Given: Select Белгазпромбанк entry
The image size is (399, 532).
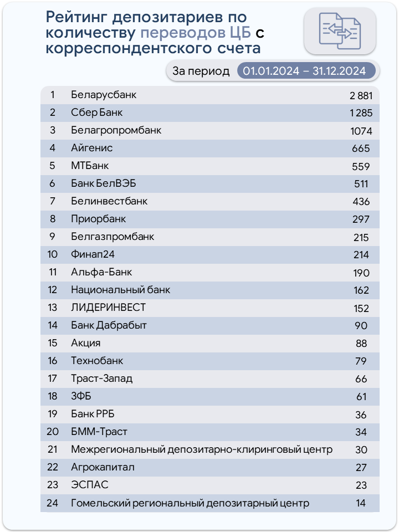Looking at the screenshot, I should (x=112, y=237).
